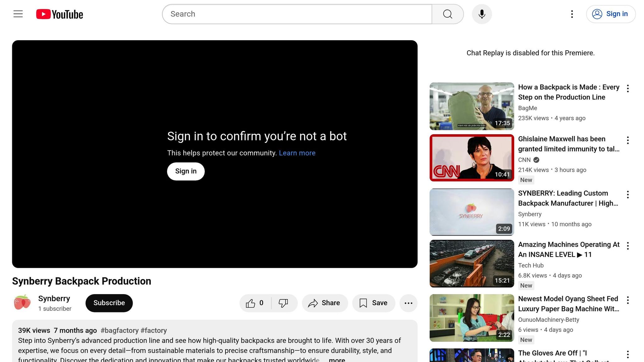Open options for Oyang Sheet Fed video
644x362 pixels.
pos(628,300)
